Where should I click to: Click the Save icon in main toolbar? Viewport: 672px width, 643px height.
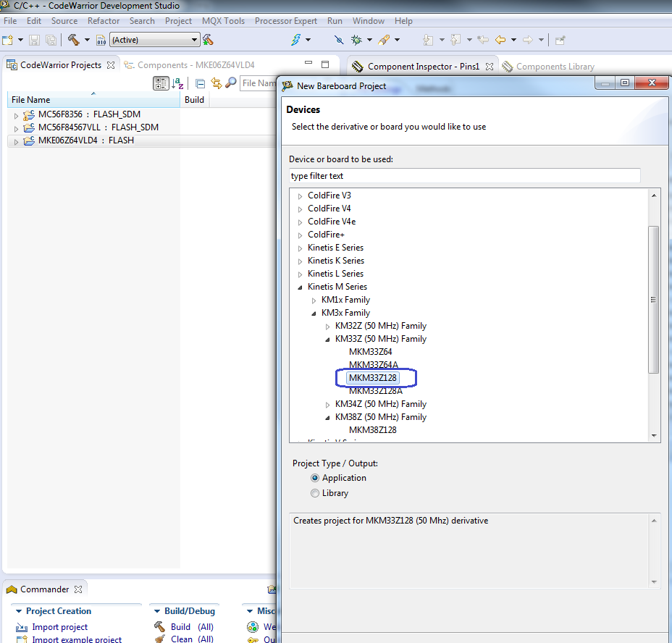tap(34, 40)
